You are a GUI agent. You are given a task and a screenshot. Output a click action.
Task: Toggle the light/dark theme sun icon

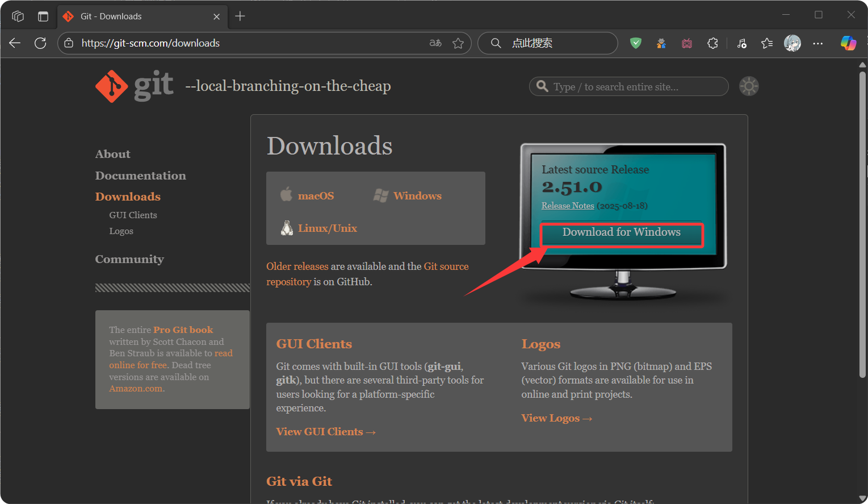[749, 86]
